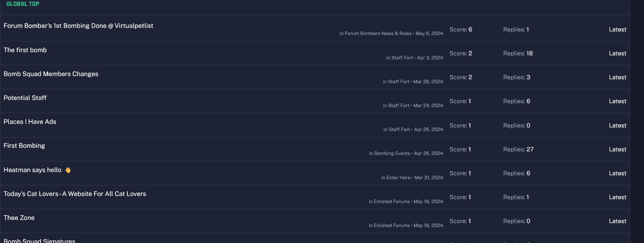
Task: Open Bombing Events forum link
Action: pos(392,153)
